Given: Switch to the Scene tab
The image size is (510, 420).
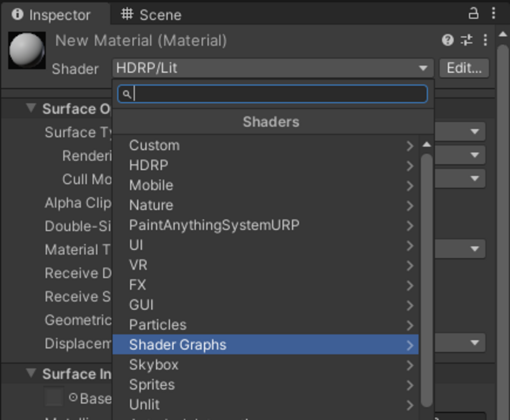Looking at the screenshot, I should (151, 15).
